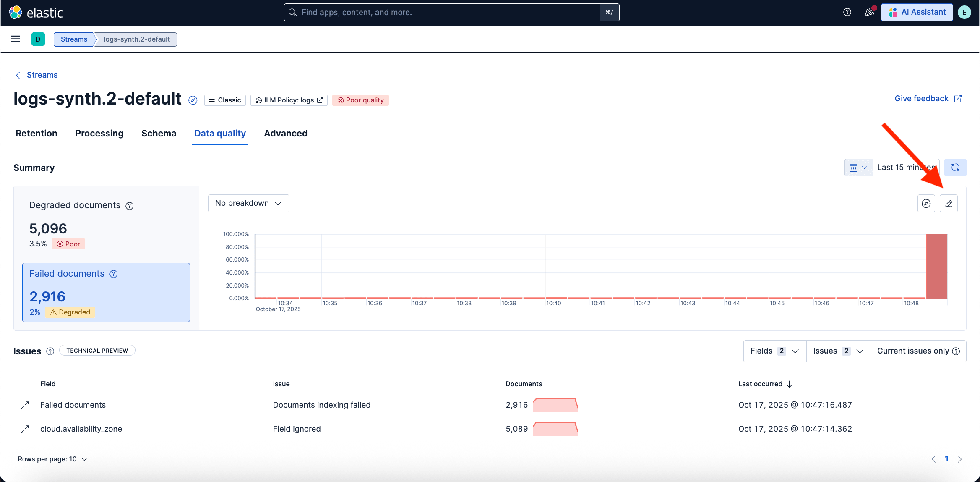
Task: Expand the cloud.availability_zone issue row
Action: coord(25,429)
